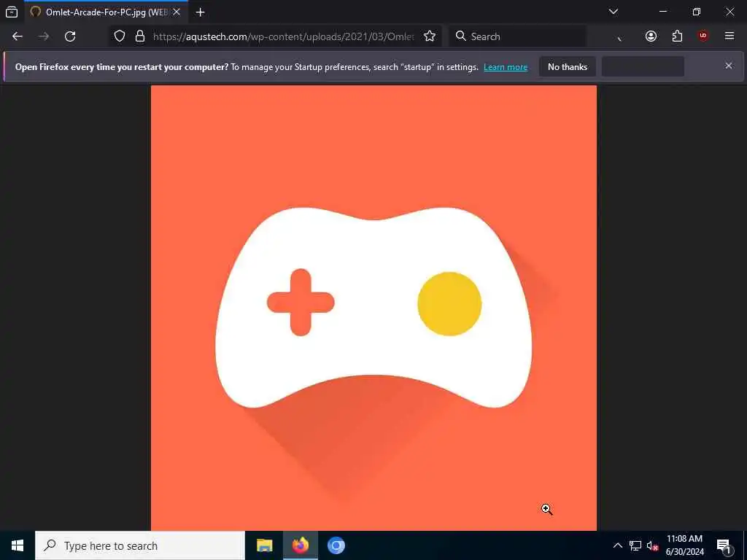This screenshot has width=747, height=560.
Task: Follow the Learn more link
Action: click(x=506, y=67)
